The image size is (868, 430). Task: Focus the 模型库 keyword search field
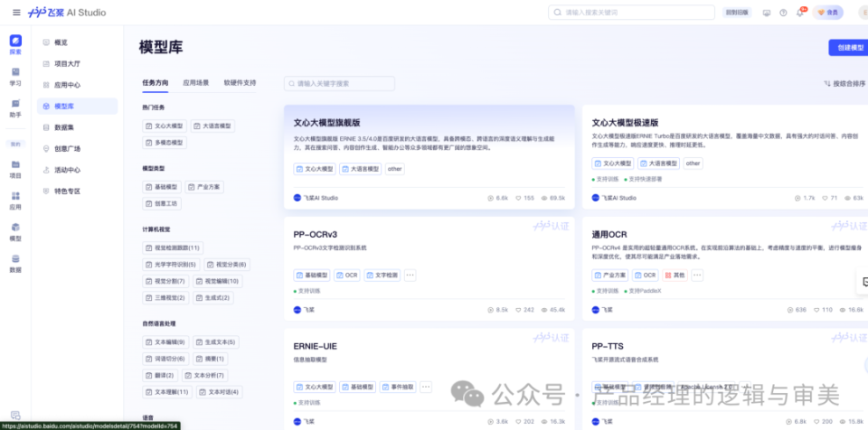click(339, 84)
